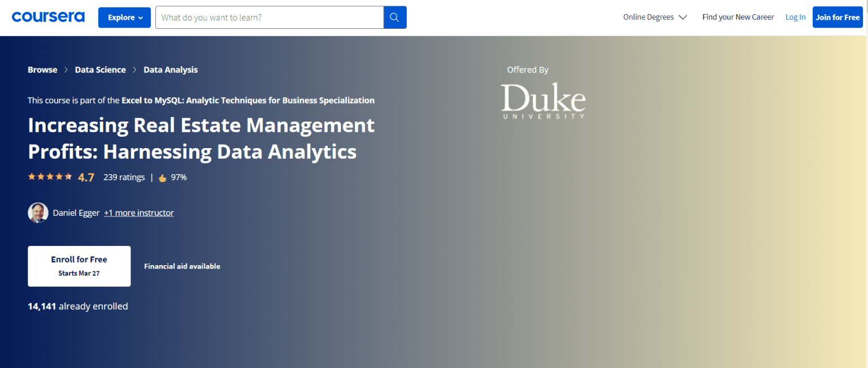Click the thumbs up icon beside 97%
Screen dimensions: 868x368
click(163, 177)
